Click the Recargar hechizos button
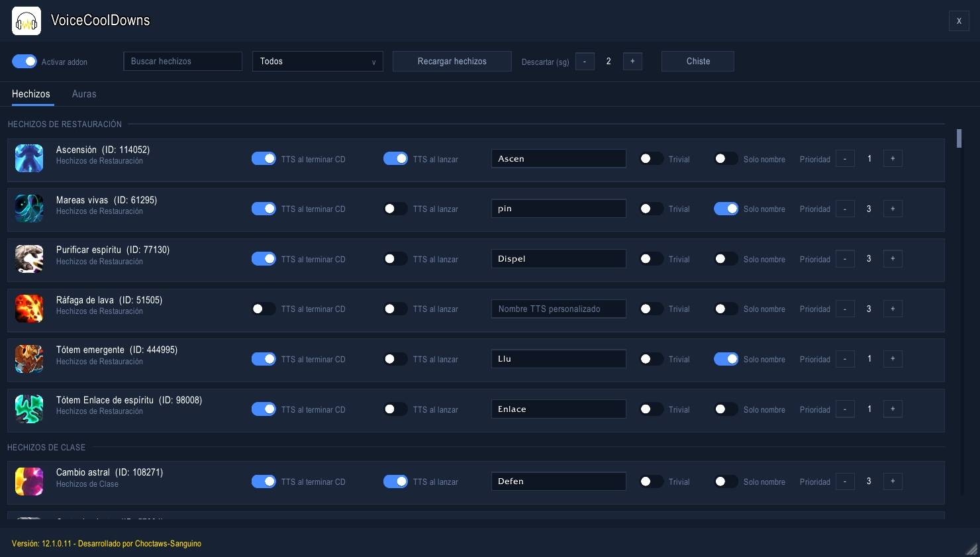980x557 pixels. pyautogui.click(x=452, y=62)
